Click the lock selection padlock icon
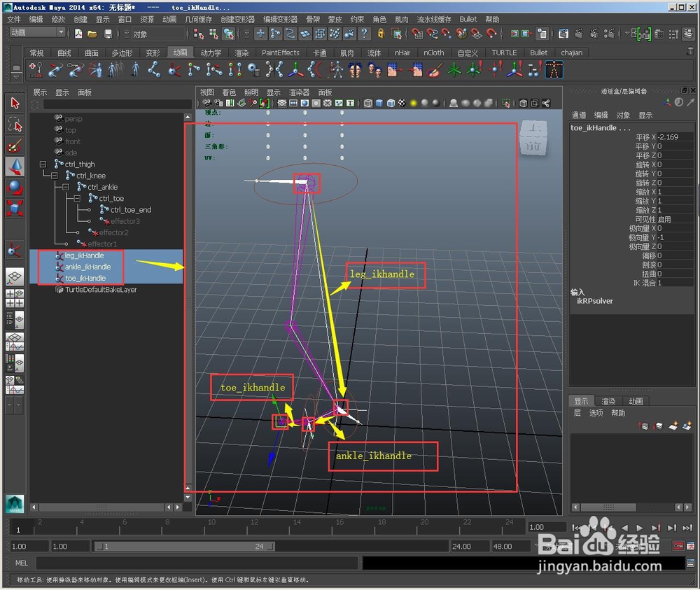This screenshot has height=590, width=700. point(381,34)
